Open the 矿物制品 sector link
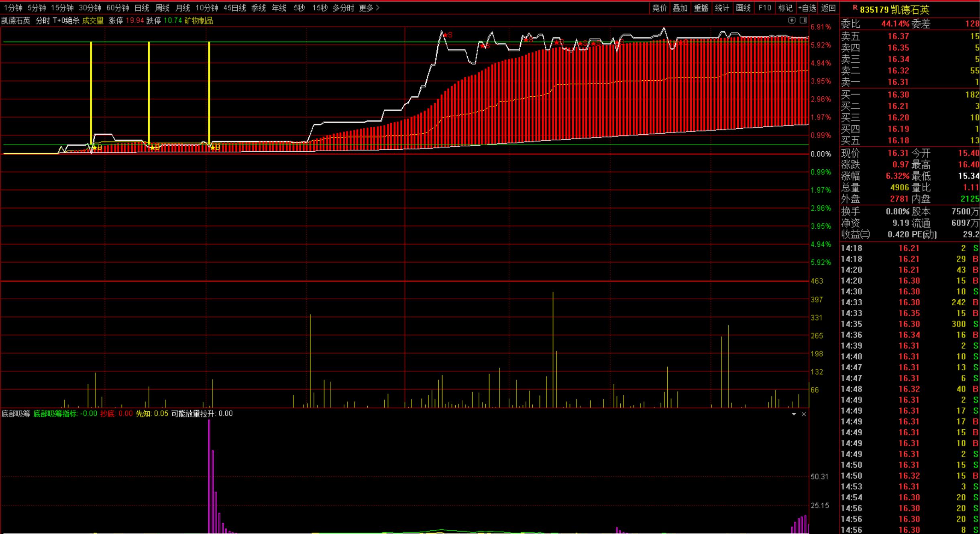The width and height of the screenshot is (980, 534). 199,20
